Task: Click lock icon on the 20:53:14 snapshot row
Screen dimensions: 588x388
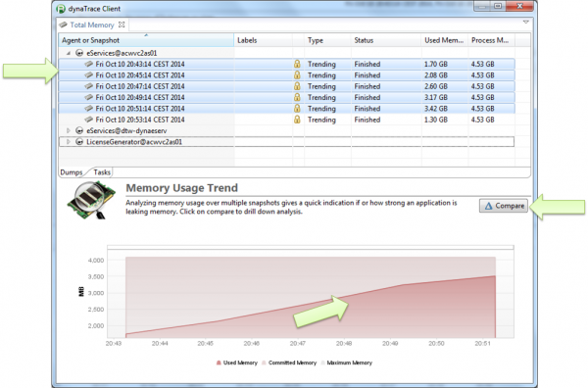Action: pyautogui.click(x=297, y=120)
